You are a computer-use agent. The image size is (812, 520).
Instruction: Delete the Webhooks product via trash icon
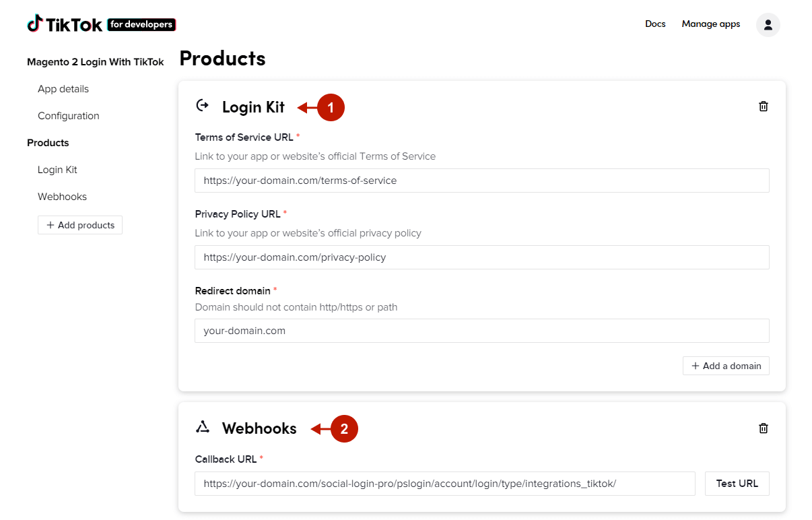coord(764,428)
